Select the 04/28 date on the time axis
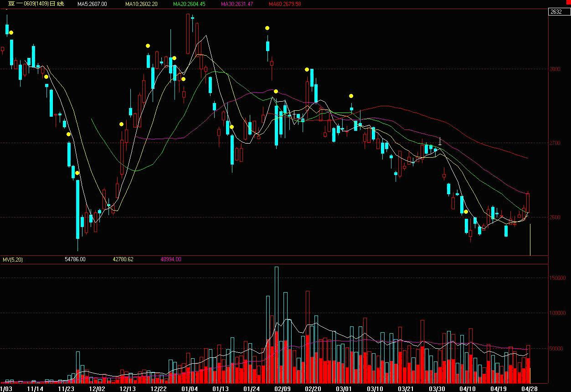This screenshot has height=392, width=571. pos(529,389)
